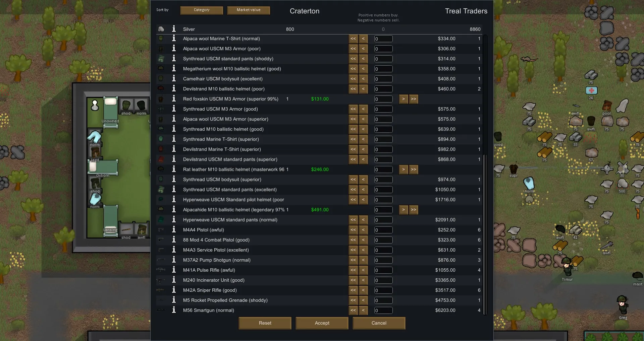Open info for Hyperweave USCM standard pants
Viewport: 644px width, 341px height.
(174, 220)
